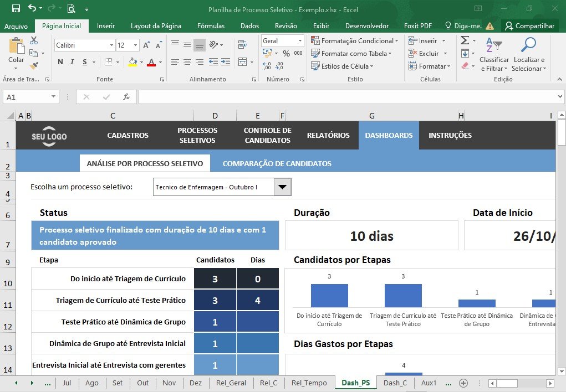Viewport: 566px width, 392px height.
Task: Switch to the Inserir ribbon tab
Action: point(106,26)
